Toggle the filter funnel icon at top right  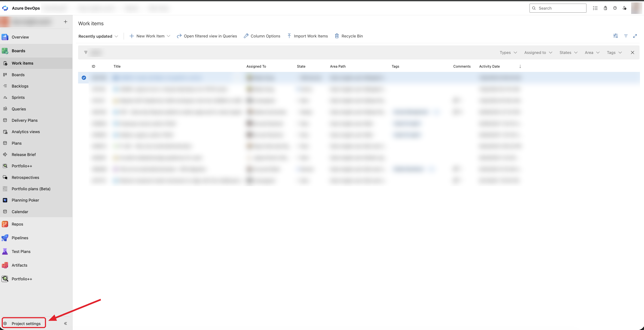tap(626, 36)
